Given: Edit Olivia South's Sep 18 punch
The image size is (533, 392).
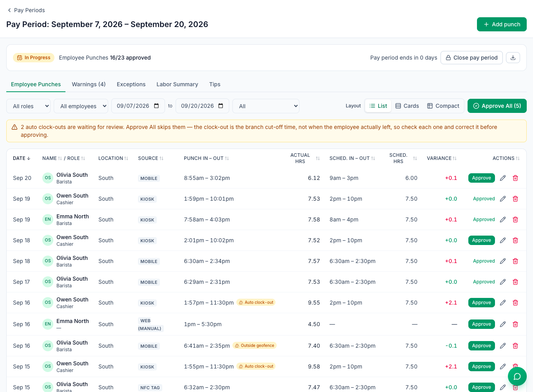Looking at the screenshot, I should point(503,261).
